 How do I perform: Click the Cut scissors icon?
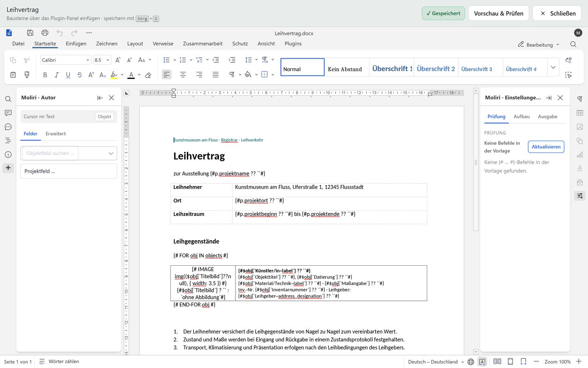coord(27,60)
